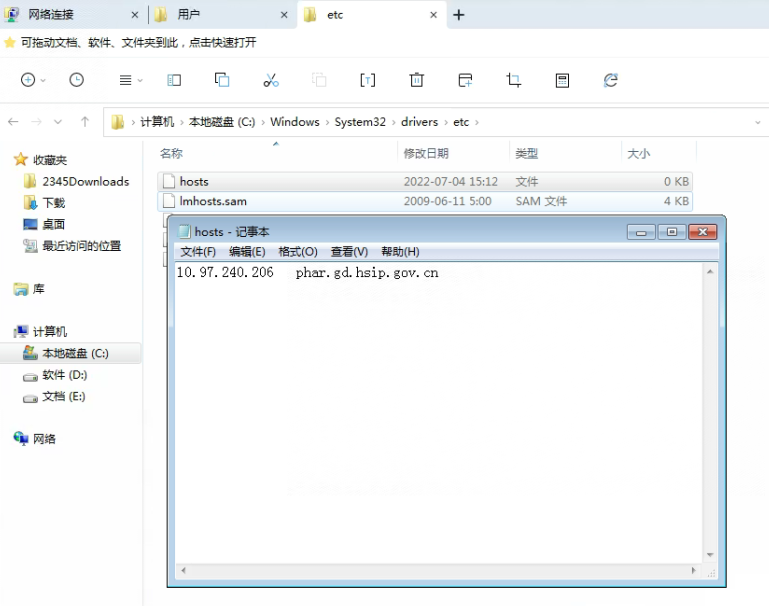Open the view mode list dropdown
This screenshot has width=769, height=606.
coord(130,80)
